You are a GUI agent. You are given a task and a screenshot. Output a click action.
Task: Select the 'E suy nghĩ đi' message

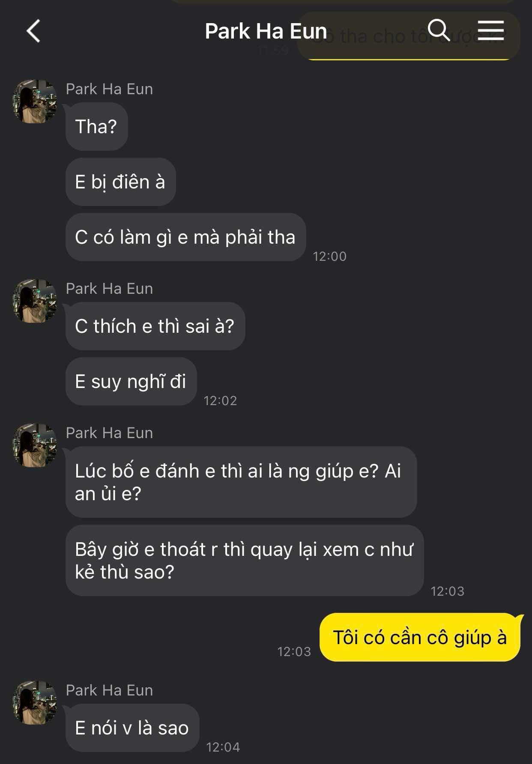(131, 381)
